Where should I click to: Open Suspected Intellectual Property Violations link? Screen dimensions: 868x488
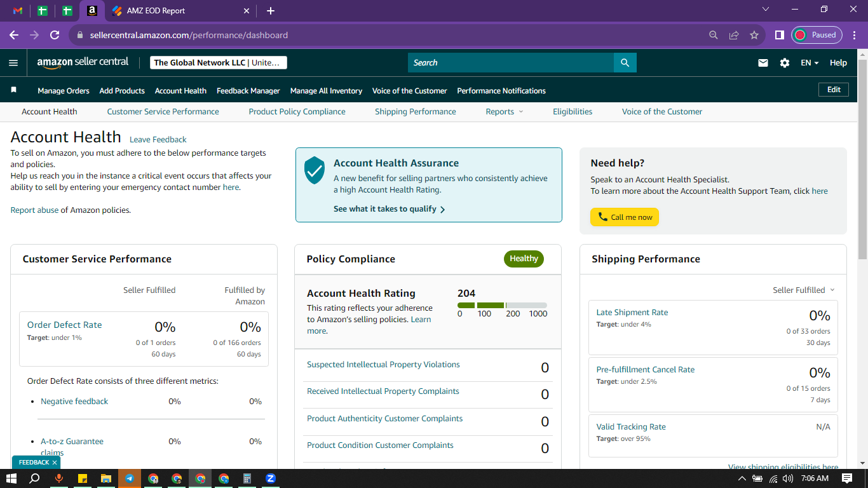[383, 365]
